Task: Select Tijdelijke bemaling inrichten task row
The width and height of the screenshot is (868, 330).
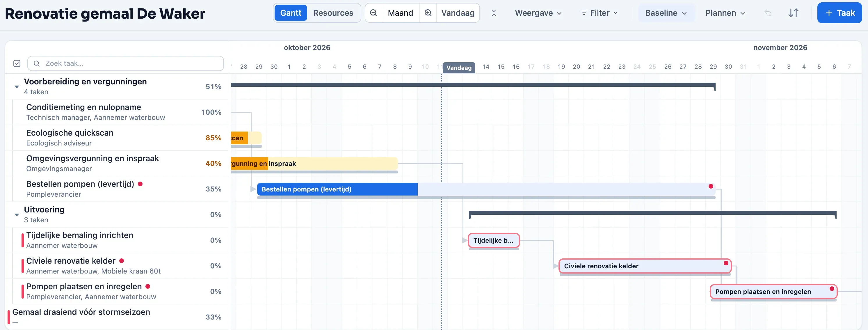Action: (x=117, y=240)
